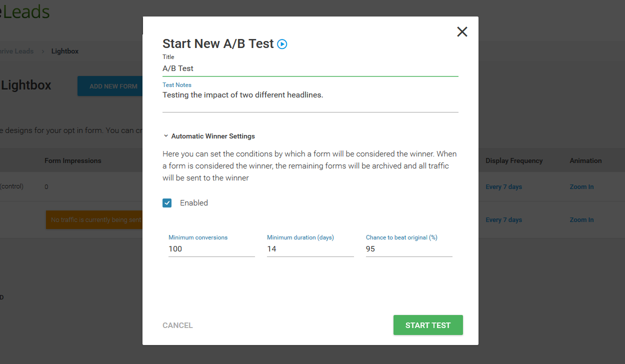Select the Minimum conversions field

[211, 249]
